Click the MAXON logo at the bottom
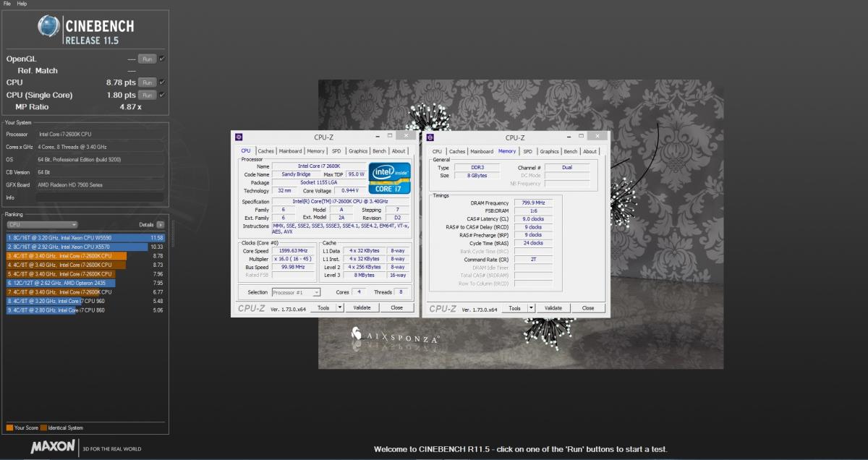 click(x=53, y=448)
